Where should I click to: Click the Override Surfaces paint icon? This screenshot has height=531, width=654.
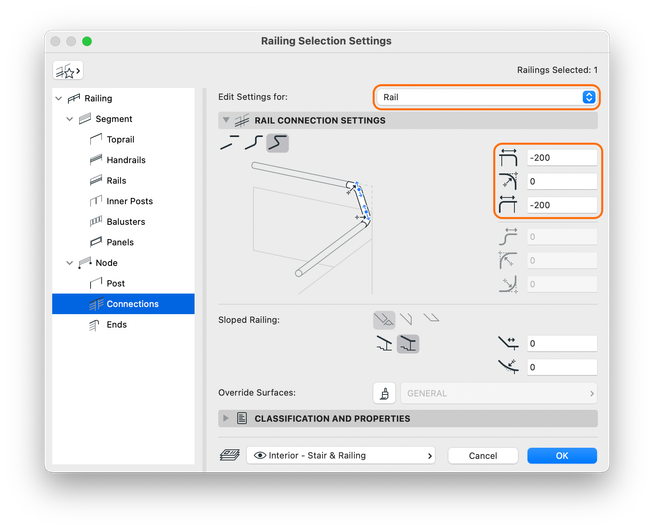384,393
